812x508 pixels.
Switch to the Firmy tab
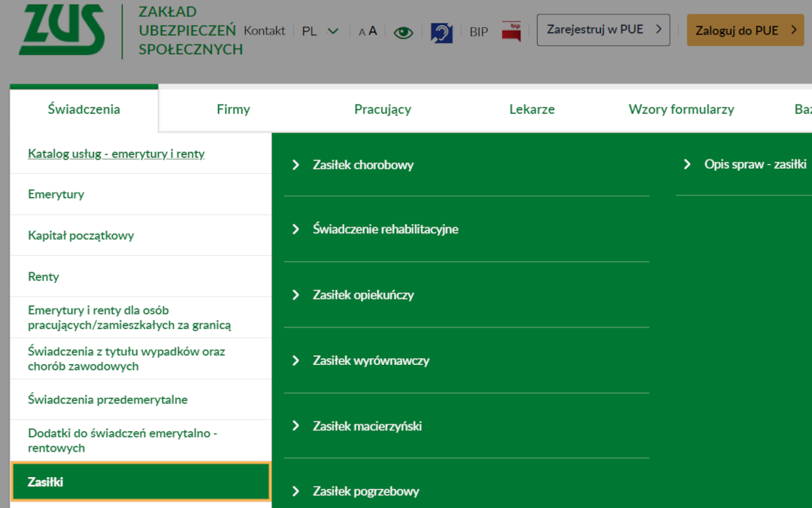click(x=233, y=109)
